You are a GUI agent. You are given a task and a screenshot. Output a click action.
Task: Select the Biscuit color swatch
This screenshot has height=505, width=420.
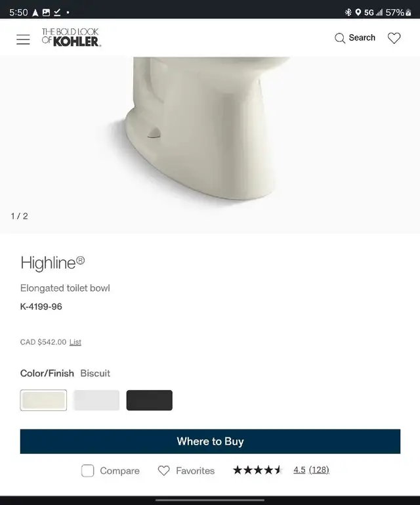(x=43, y=400)
